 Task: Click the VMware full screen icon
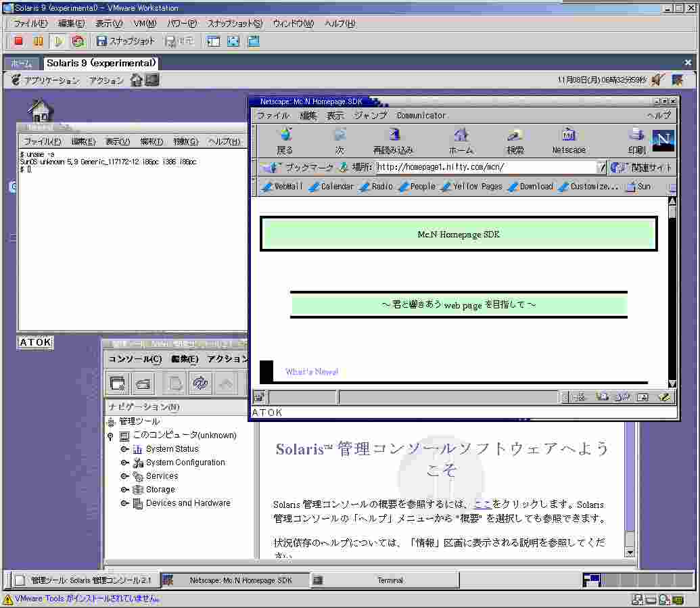[233, 41]
